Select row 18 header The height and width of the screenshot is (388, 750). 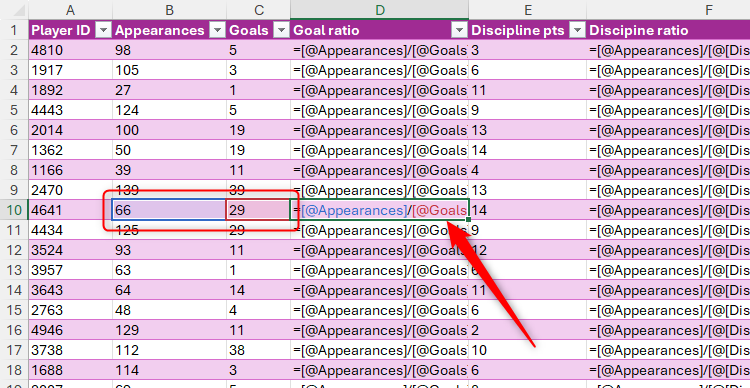pos(14,370)
